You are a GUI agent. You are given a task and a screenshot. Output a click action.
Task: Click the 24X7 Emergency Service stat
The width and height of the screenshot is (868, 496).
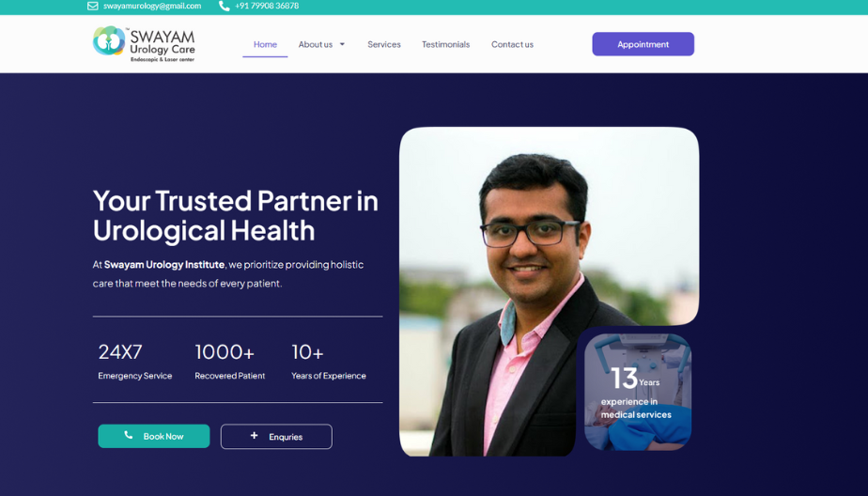(134, 362)
